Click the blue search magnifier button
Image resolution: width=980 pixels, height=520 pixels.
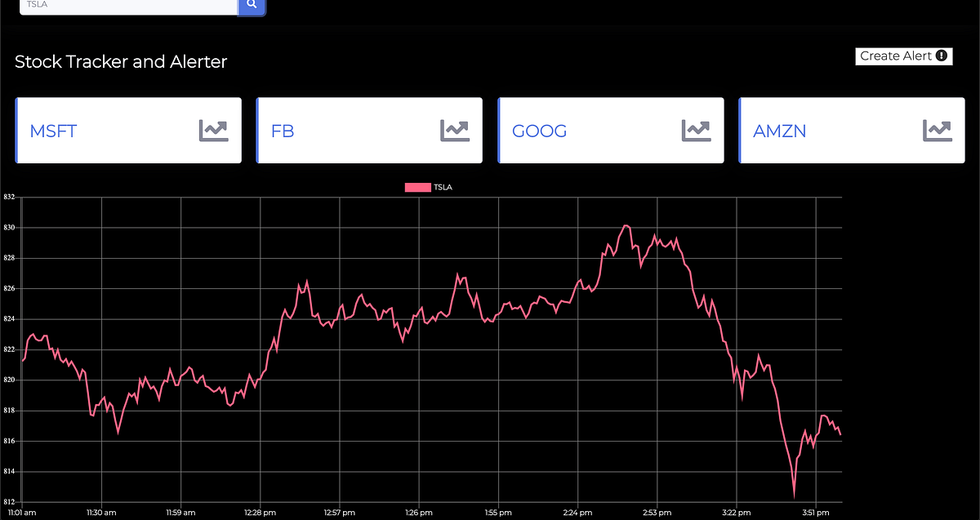pos(252,6)
